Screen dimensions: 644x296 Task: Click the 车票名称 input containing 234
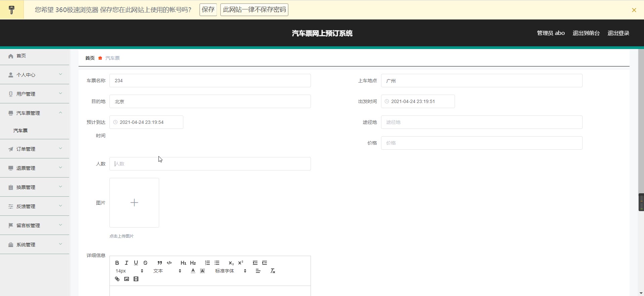click(210, 81)
